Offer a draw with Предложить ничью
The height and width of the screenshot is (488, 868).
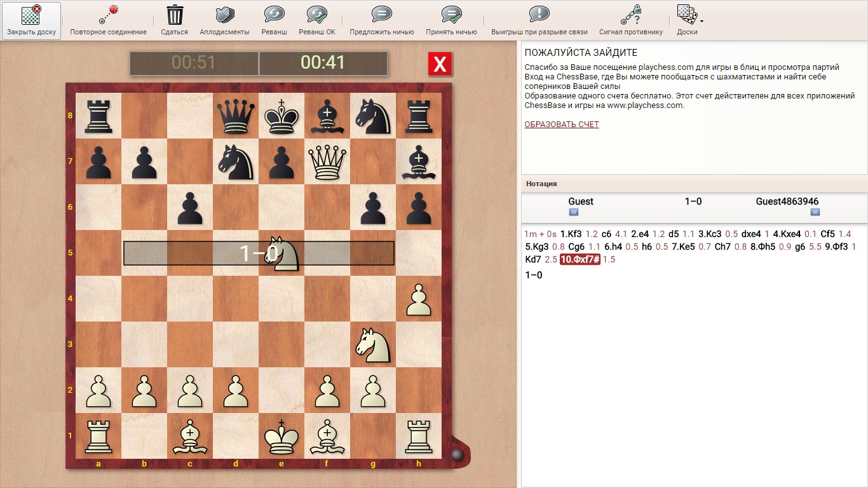[x=381, y=15]
